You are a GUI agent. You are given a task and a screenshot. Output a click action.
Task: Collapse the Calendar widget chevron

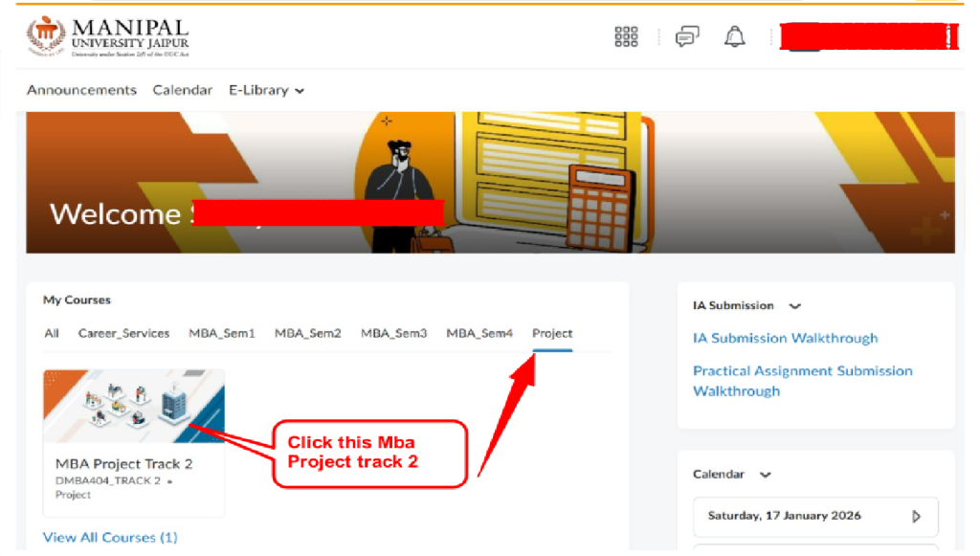pyautogui.click(x=765, y=475)
